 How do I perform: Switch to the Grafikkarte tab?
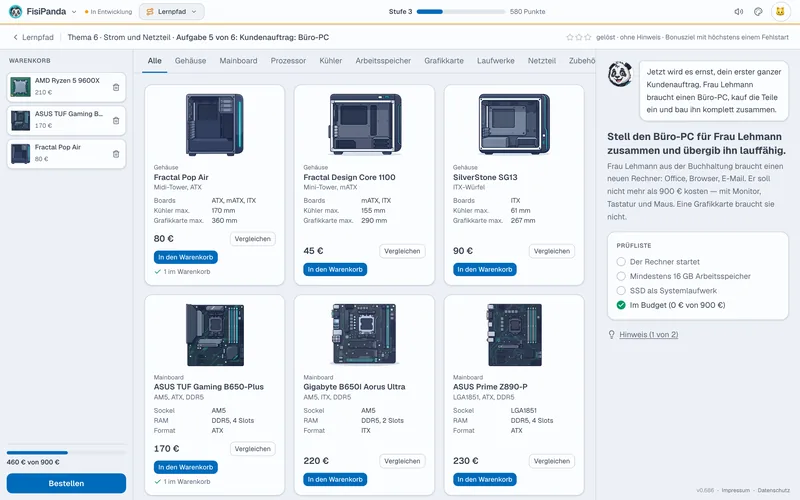(444, 61)
